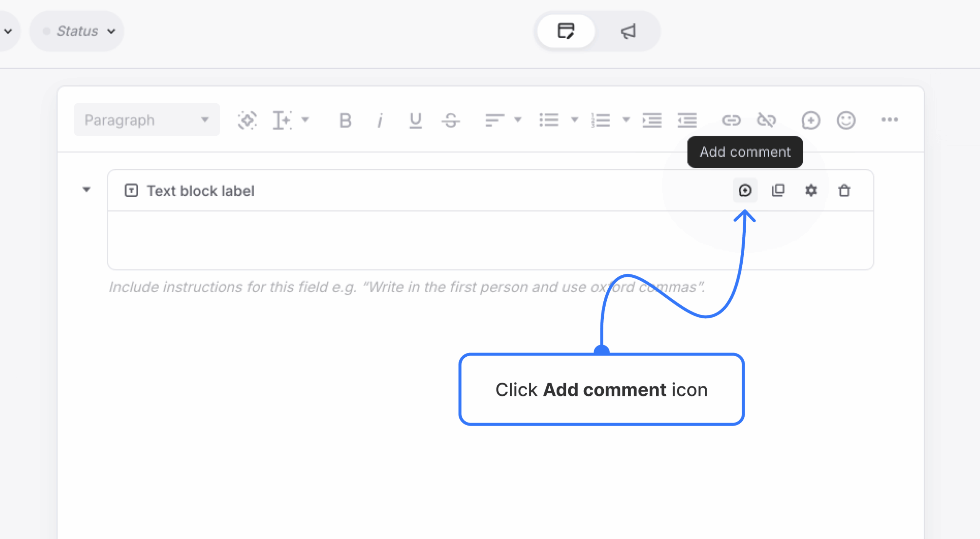
Task: Remove the link
Action: click(767, 120)
